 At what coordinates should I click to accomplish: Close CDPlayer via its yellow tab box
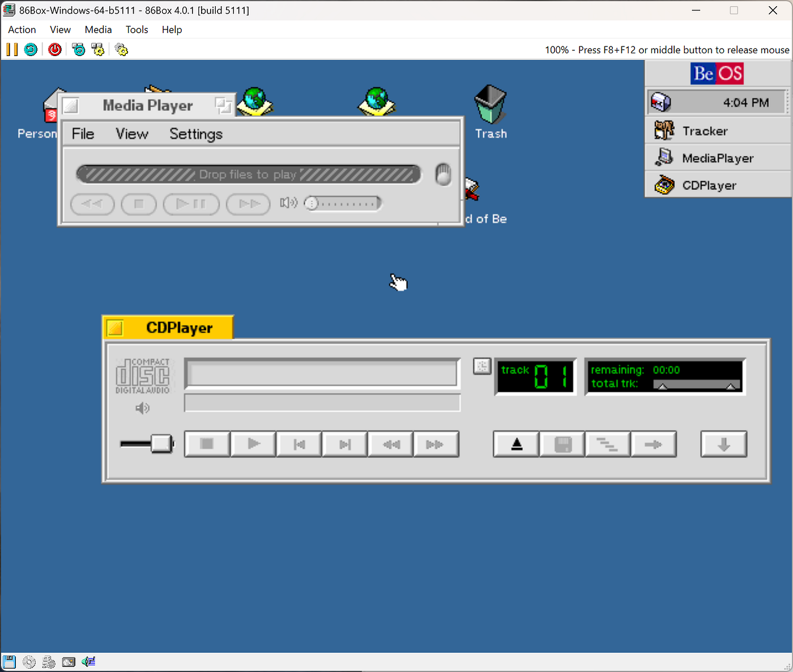tap(116, 328)
